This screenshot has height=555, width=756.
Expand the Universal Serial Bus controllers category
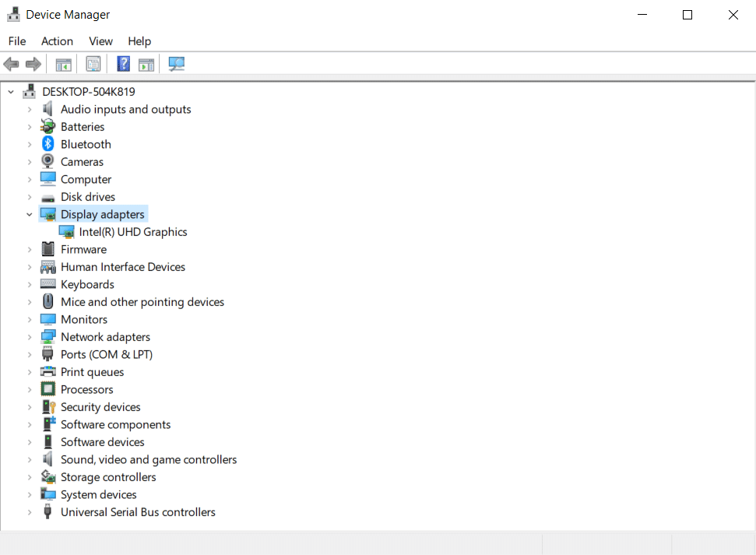tap(29, 512)
